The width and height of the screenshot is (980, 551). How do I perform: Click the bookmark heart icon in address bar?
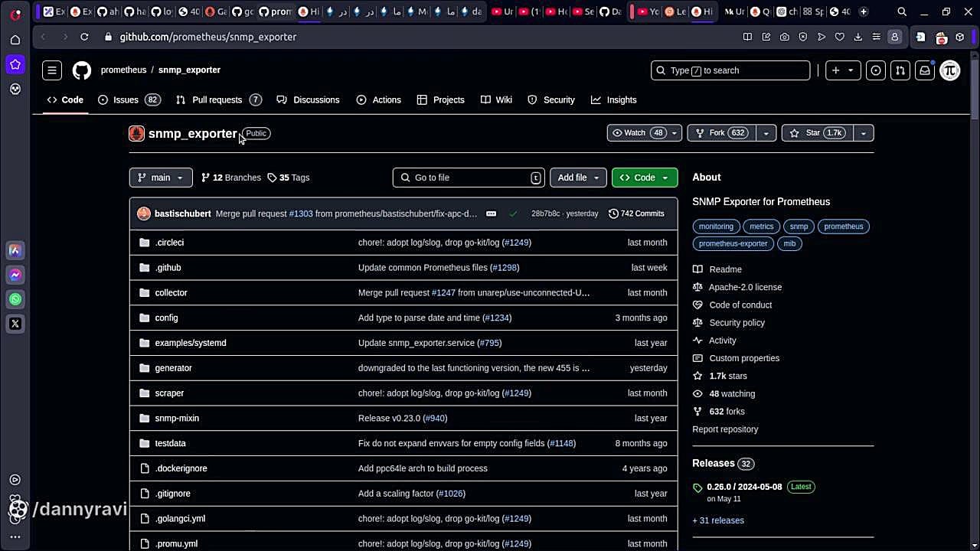[x=840, y=37]
